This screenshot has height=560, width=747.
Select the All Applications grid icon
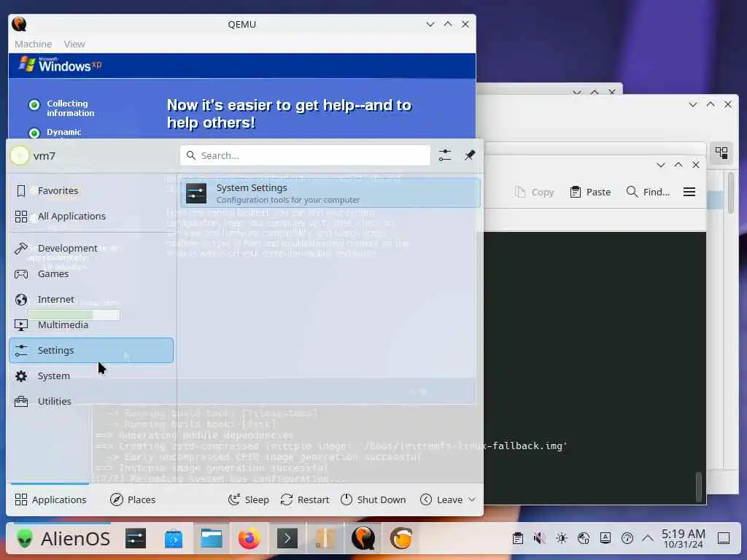pos(21,217)
